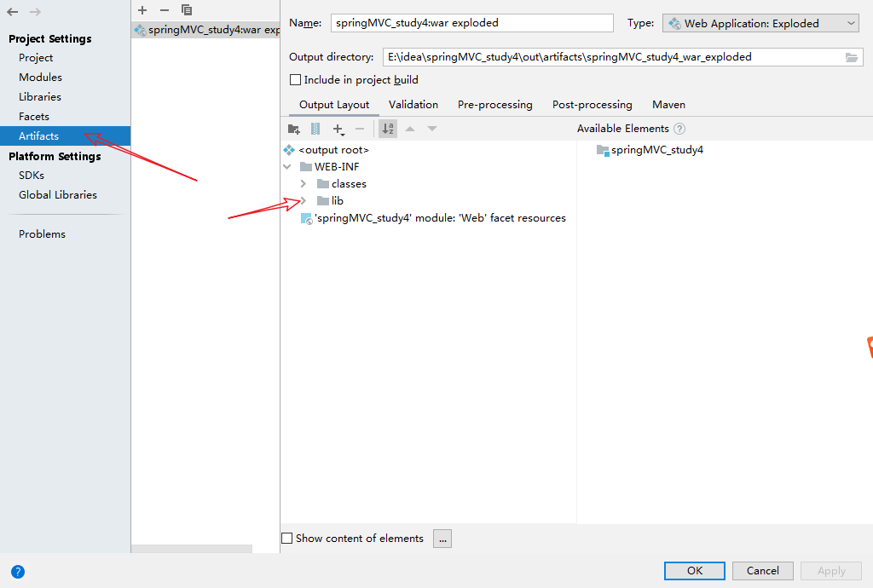This screenshot has height=588, width=873.
Task: Remove selected element using the minus icon
Action: click(359, 128)
